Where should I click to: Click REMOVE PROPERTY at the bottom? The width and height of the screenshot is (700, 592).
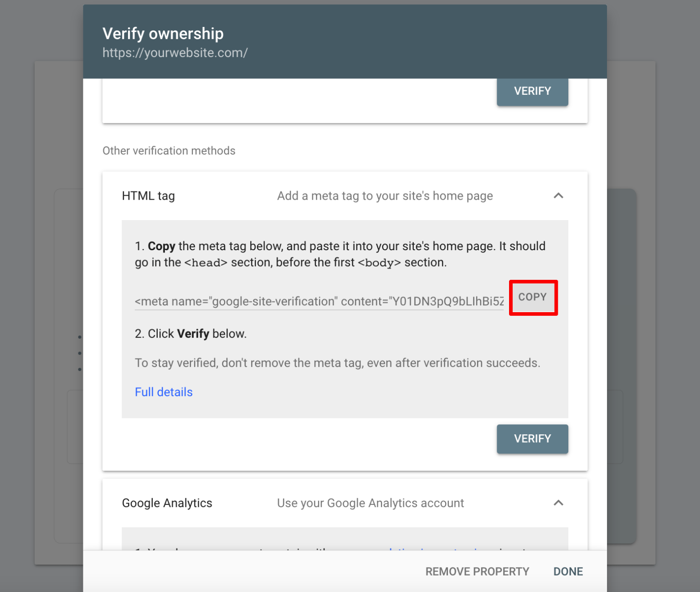coord(477,571)
